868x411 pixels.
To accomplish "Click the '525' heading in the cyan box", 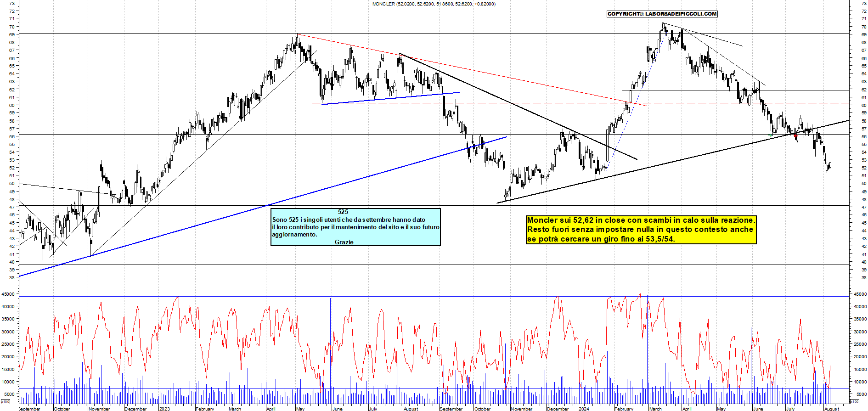I will coord(343,212).
